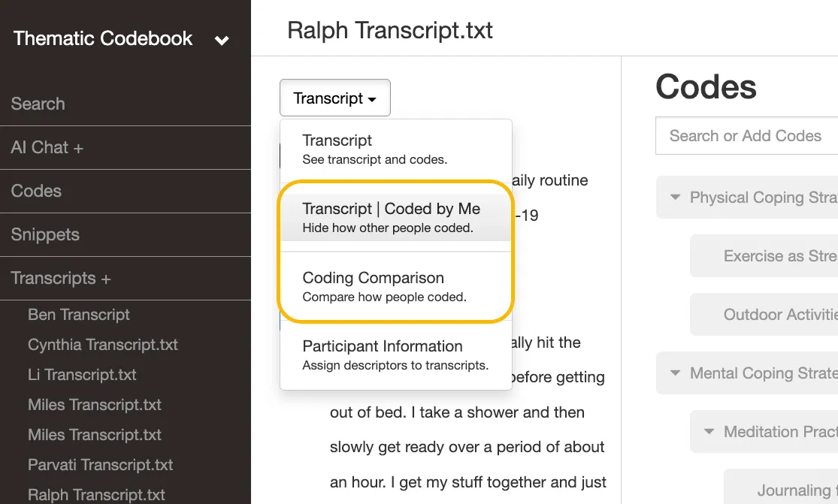Open Search in the sidebar
Viewport: 838px width, 504px height.
(x=38, y=104)
